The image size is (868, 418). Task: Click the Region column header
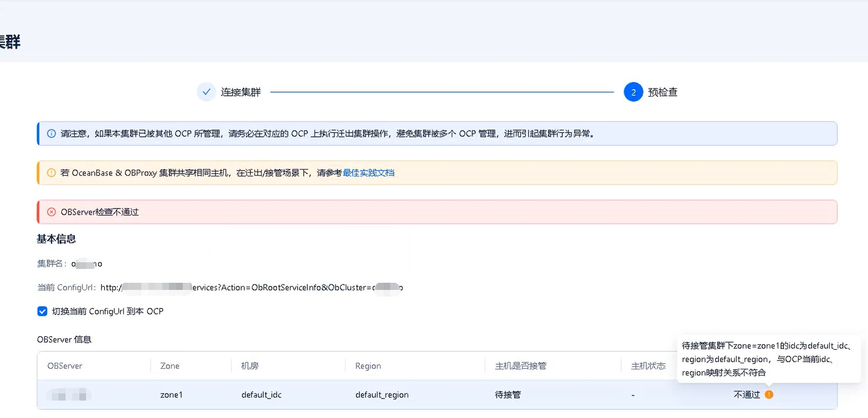click(x=368, y=366)
